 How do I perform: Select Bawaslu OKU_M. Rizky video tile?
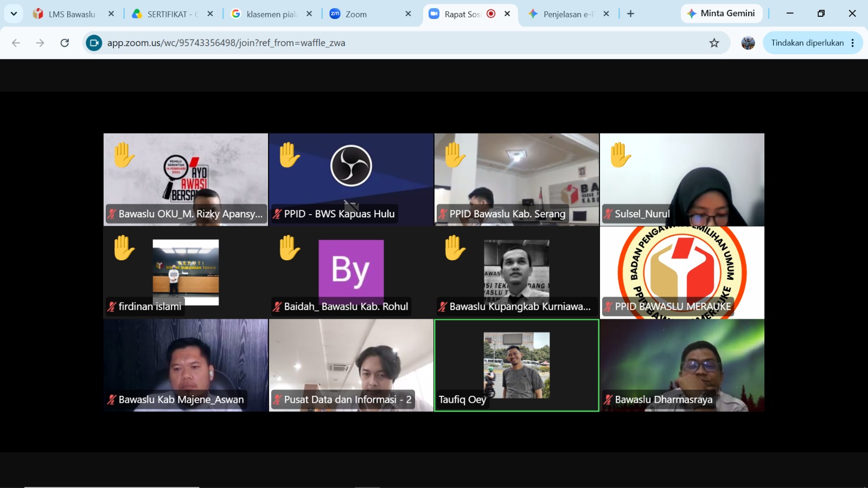[x=186, y=179]
